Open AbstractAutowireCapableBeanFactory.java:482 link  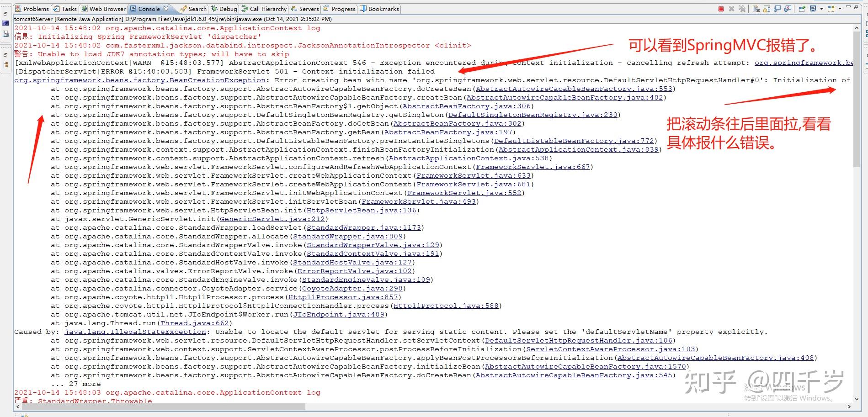pos(565,97)
